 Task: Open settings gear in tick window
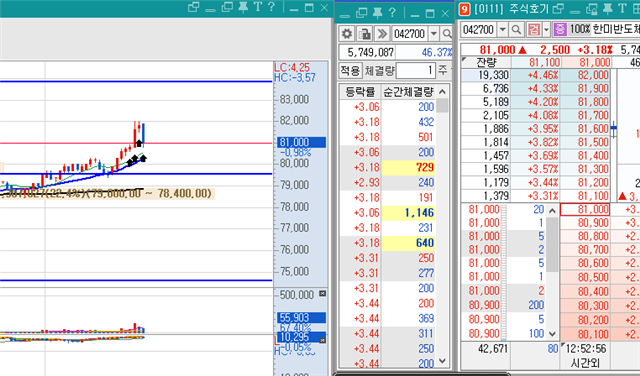pyautogui.click(x=347, y=33)
